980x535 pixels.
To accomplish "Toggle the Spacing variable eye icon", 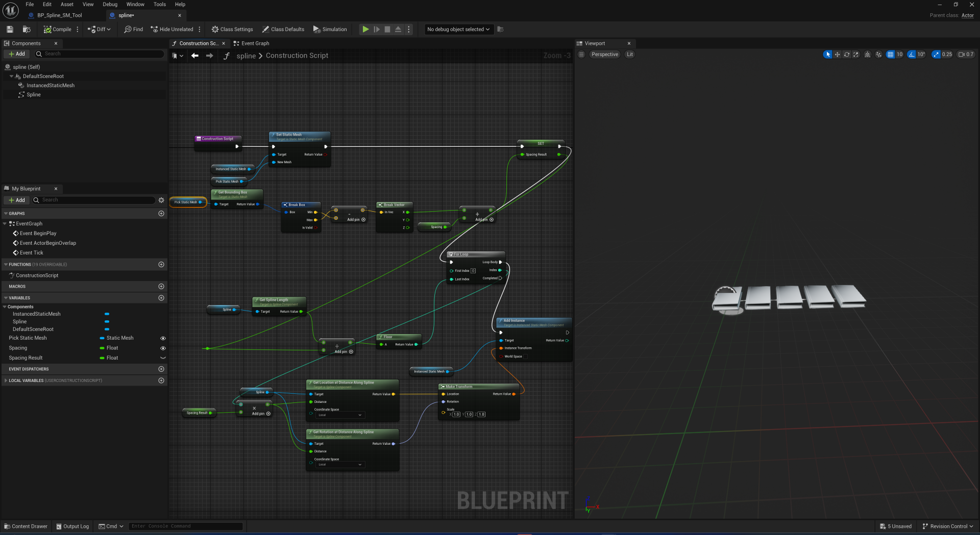I will pyautogui.click(x=163, y=348).
